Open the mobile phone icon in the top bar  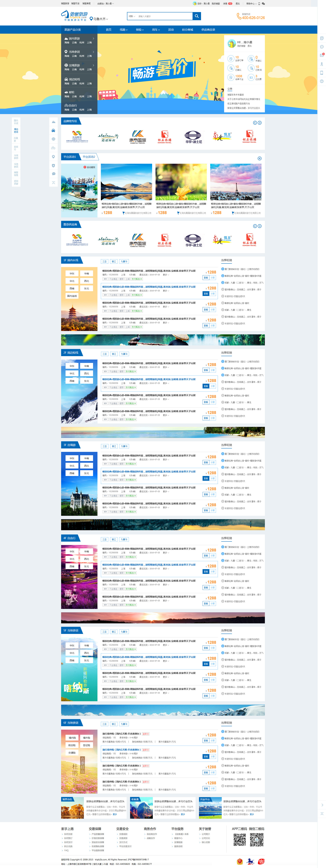259,3
